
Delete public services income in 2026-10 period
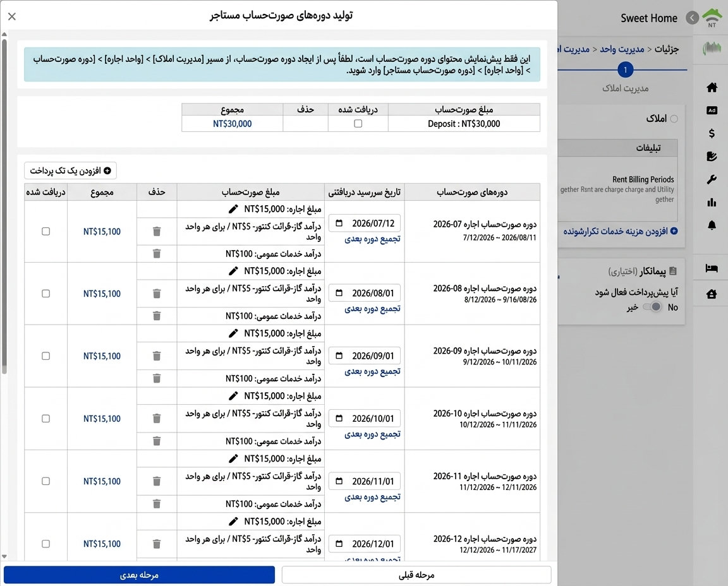click(157, 441)
